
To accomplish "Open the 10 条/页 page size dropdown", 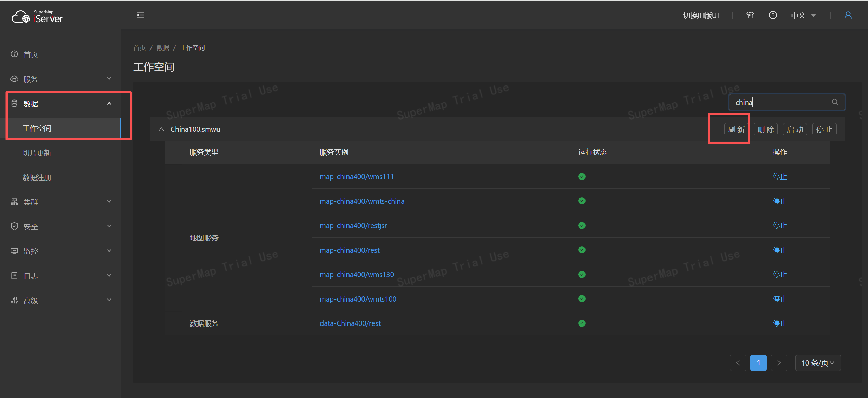I will (x=818, y=363).
